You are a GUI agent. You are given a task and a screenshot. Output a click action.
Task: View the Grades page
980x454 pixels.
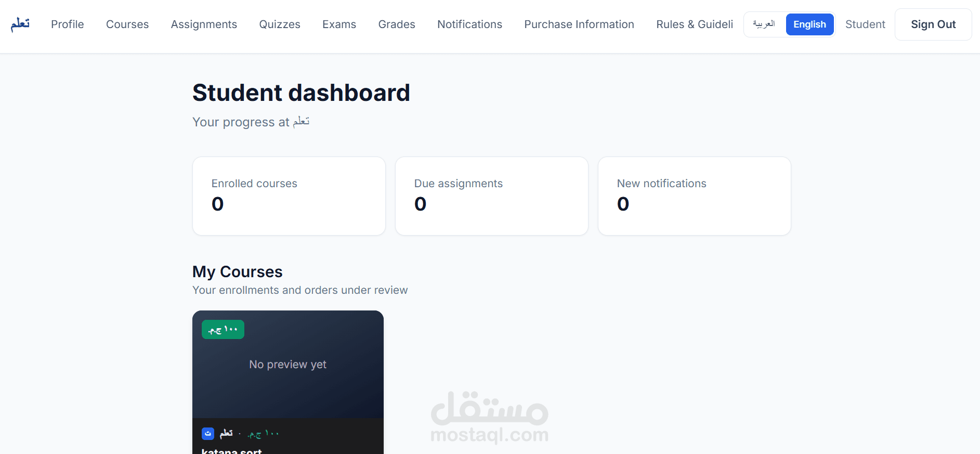click(x=397, y=24)
